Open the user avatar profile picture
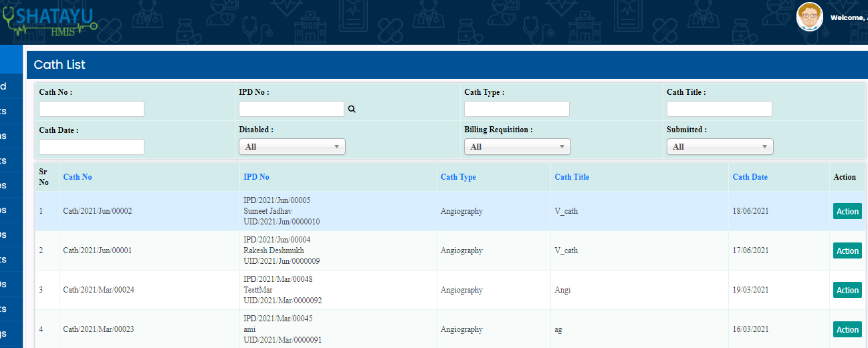Screen dimensions: 868x348 tap(809, 17)
